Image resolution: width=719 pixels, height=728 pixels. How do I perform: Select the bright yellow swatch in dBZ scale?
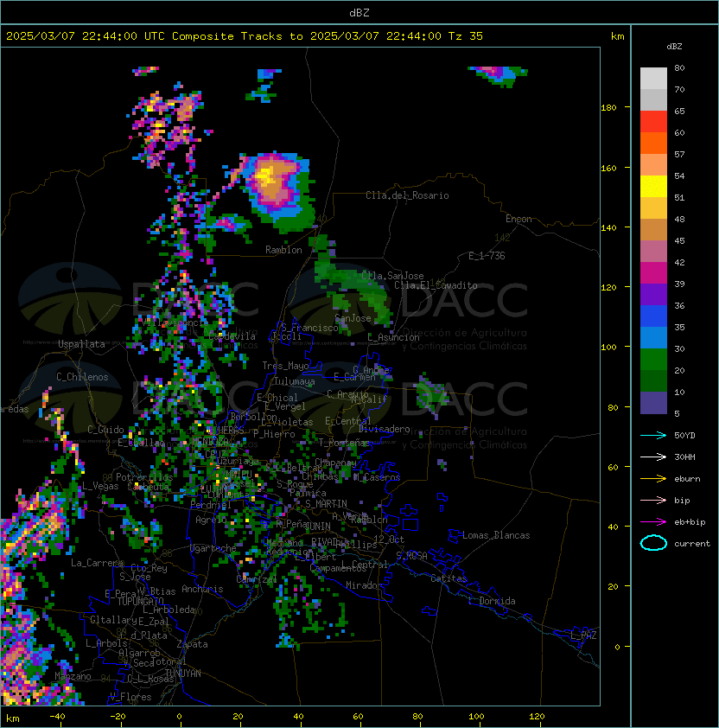(653, 186)
